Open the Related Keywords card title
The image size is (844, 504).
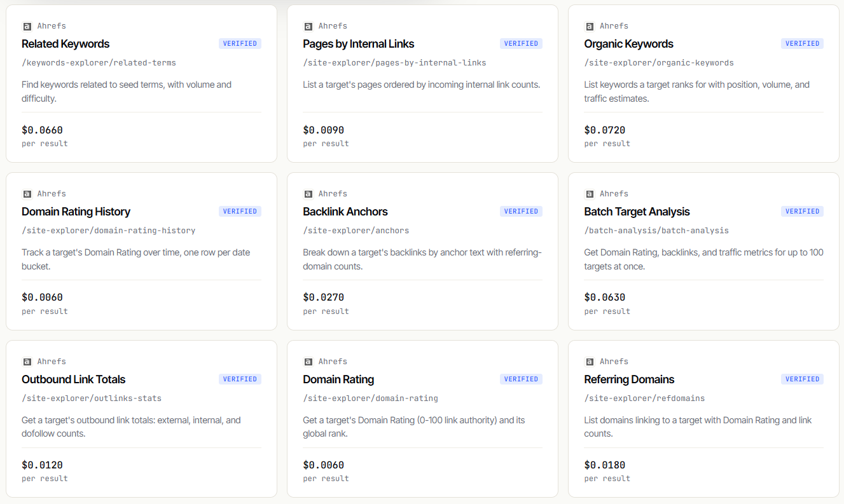66,44
